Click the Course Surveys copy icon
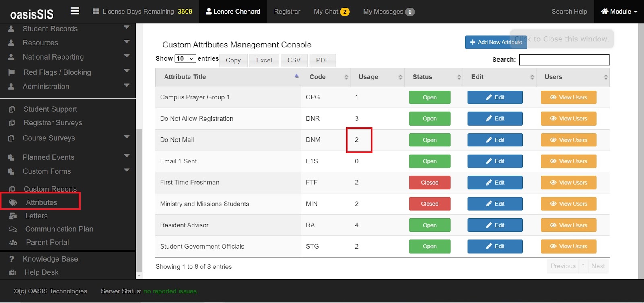The width and height of the screenshot is (644, 303). click(11, 138)
